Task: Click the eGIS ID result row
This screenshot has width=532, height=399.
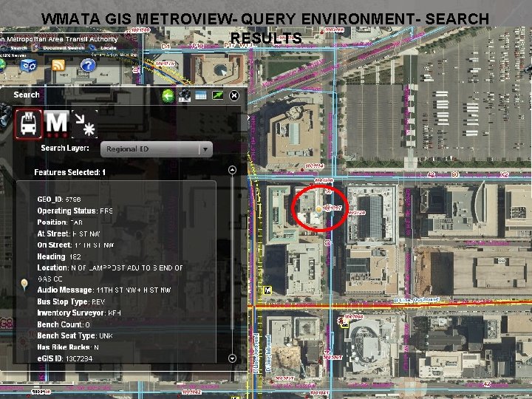Action: tap(65, 358)
